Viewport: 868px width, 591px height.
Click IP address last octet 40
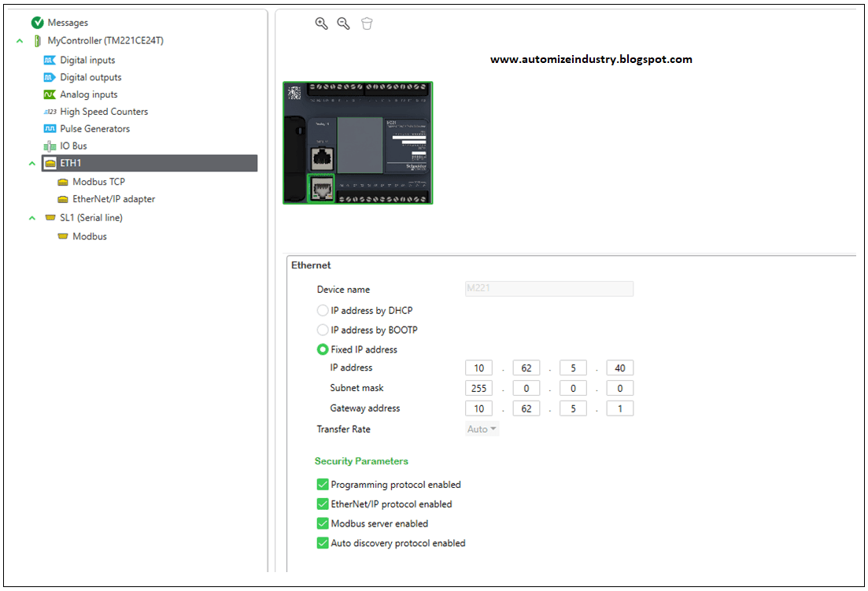coord(620,368)
